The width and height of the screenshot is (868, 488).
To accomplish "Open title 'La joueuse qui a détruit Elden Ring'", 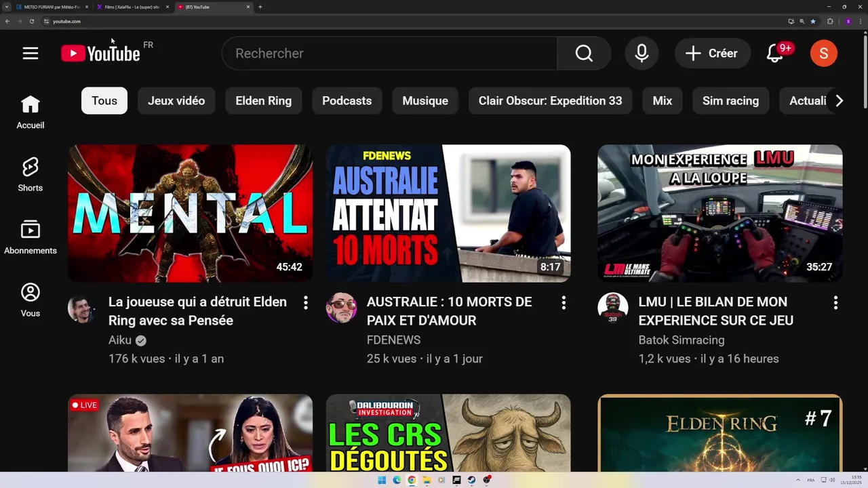I will [197, 311].
